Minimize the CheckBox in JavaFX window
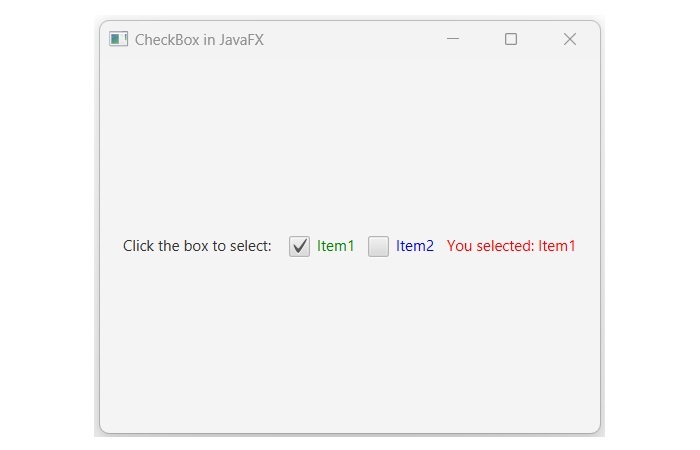 coord(453,39)
